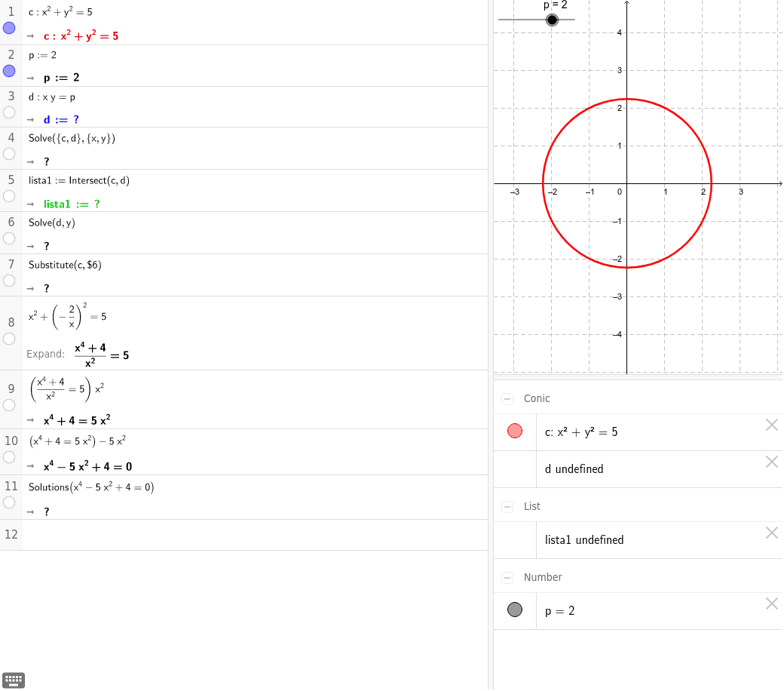Toggle visibility circle of CAS row 9

point(9,405)
